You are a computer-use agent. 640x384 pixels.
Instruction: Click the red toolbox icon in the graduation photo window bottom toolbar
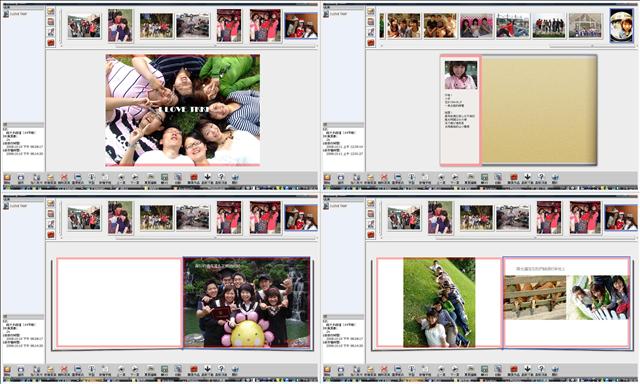pos(194,369)
